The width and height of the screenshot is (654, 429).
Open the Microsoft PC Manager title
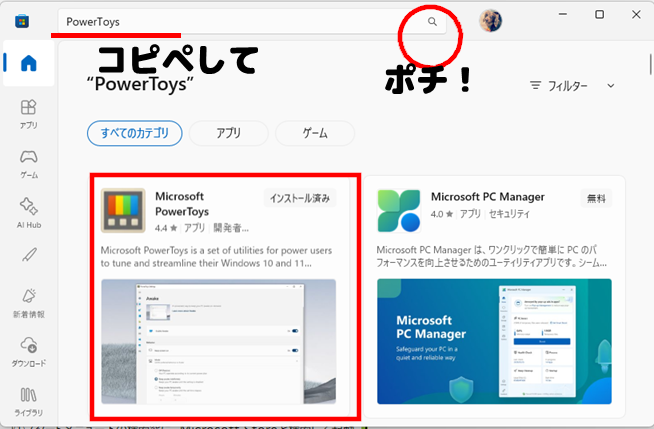(x=491, y=196)
